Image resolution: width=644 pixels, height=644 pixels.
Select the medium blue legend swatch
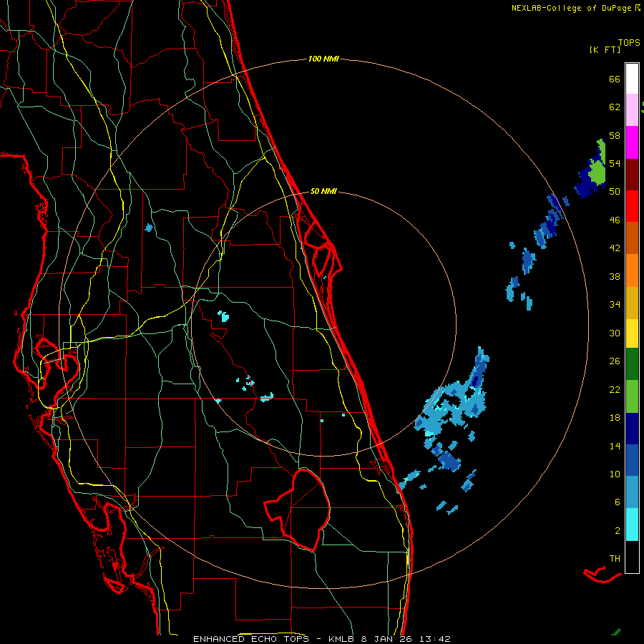tap(632, 460)
